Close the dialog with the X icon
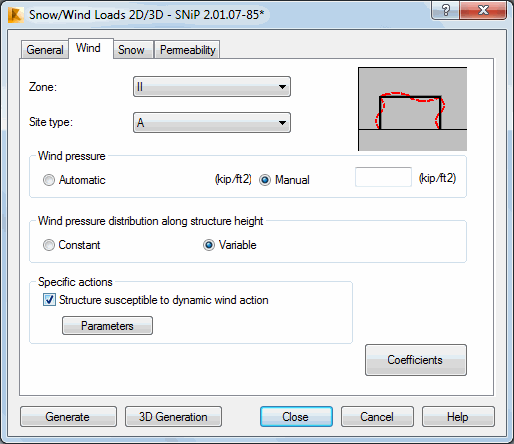514x444 pixels. tap(483, 10)
